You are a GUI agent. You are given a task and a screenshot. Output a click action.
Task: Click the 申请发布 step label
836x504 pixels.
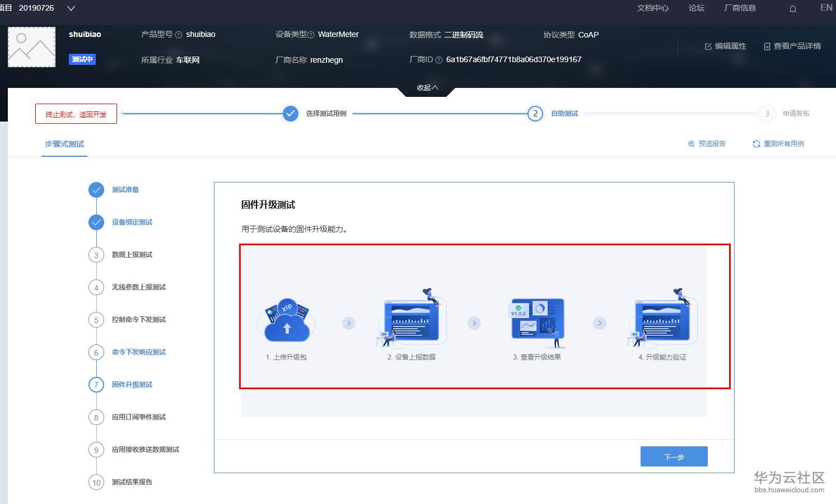(x=796, y=114)
